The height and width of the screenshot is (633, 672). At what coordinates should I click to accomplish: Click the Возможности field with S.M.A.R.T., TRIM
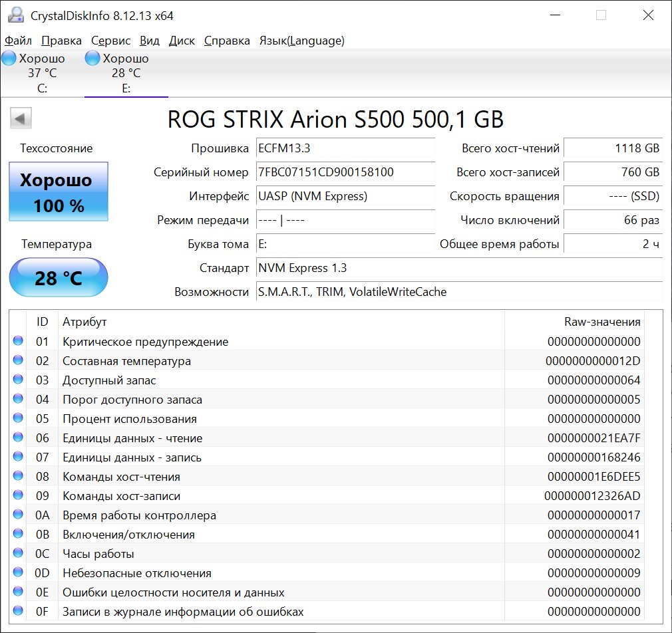click(x=460, y=292)
